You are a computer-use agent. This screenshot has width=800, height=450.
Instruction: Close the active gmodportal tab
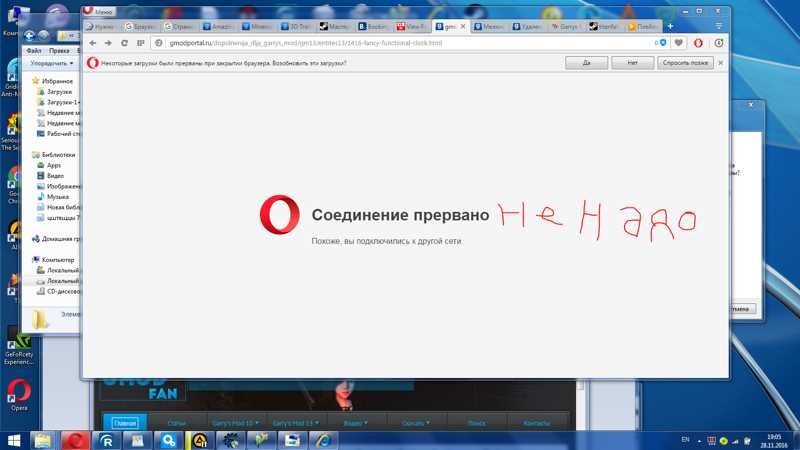(x=463, y=27)
